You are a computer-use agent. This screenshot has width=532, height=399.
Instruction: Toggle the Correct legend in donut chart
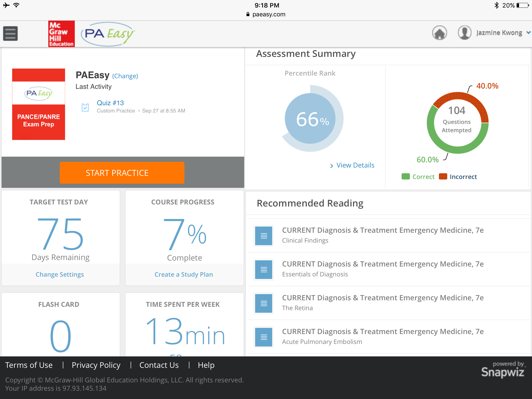(x=418, y=177)
